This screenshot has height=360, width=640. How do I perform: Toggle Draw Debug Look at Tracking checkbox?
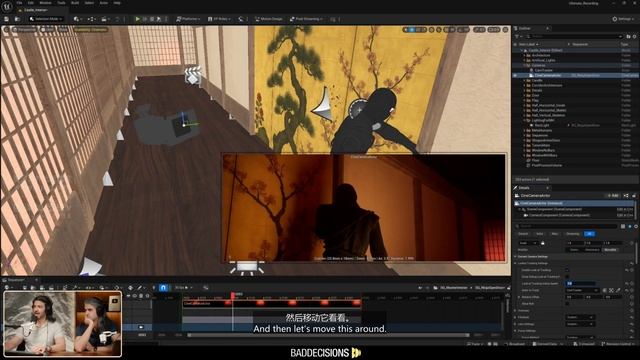point(567,277)
